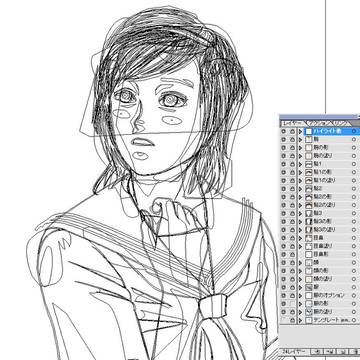Hide the 顔 layer with its eye icon
This screenshot has height=360, width=360.
coord(283,263)
